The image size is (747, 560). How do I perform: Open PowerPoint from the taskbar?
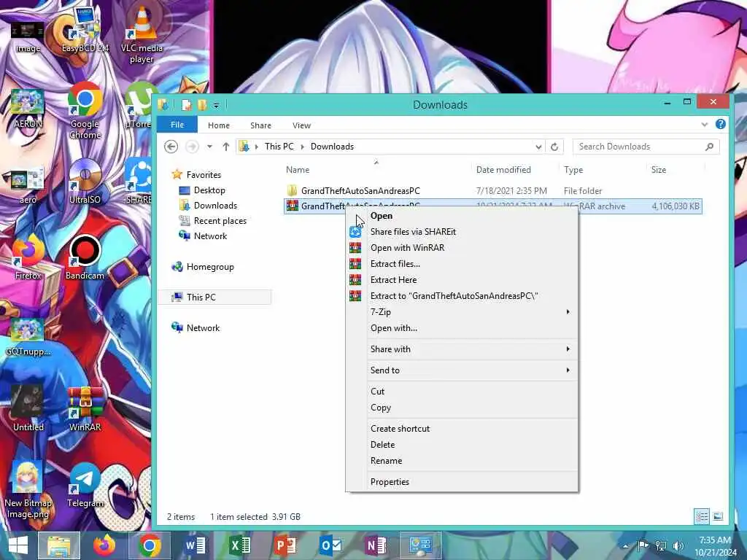point(285,545)
